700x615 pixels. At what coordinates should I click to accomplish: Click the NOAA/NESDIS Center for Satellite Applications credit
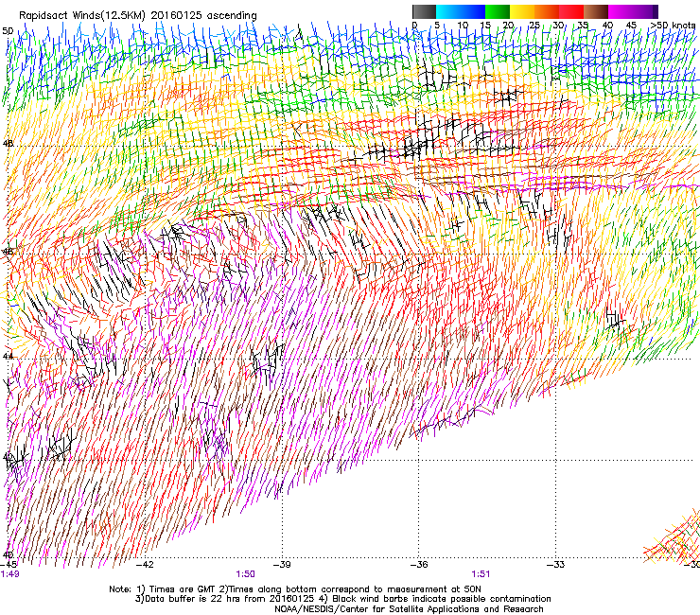pos(409,609)
